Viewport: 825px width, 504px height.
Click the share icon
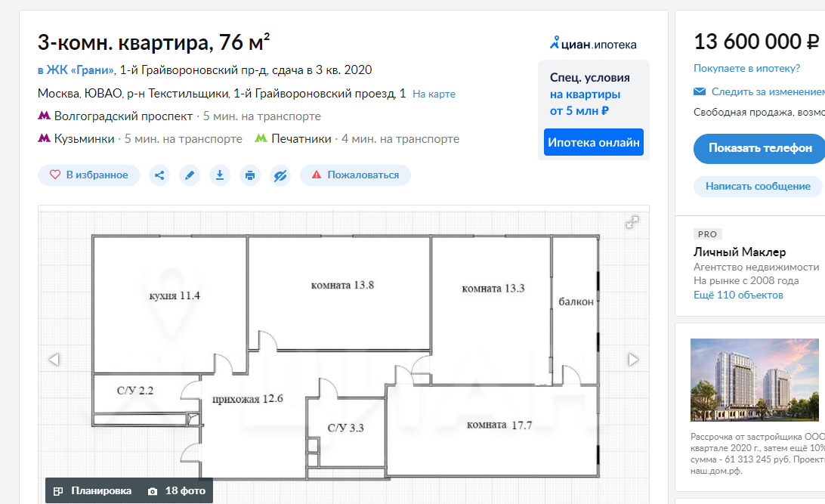point(159,175)
